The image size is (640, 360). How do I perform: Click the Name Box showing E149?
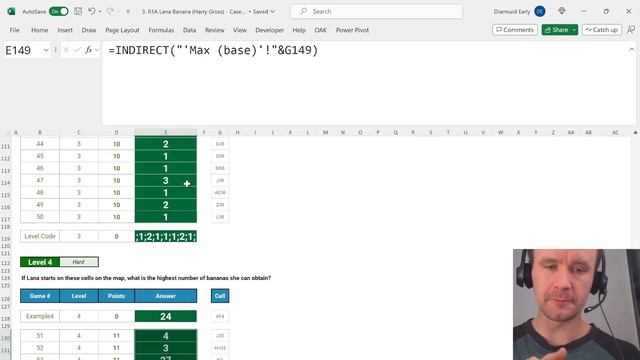pos(22,50)
